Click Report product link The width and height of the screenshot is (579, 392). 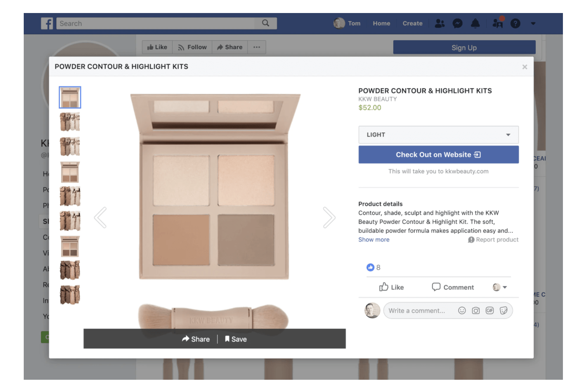(493, 240)
